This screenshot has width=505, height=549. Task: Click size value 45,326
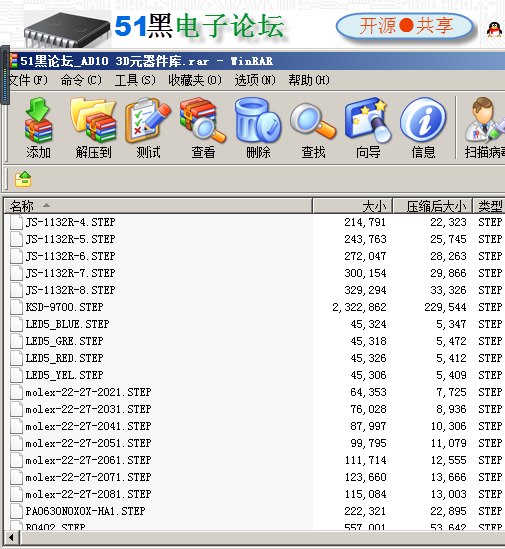(368, 358)
